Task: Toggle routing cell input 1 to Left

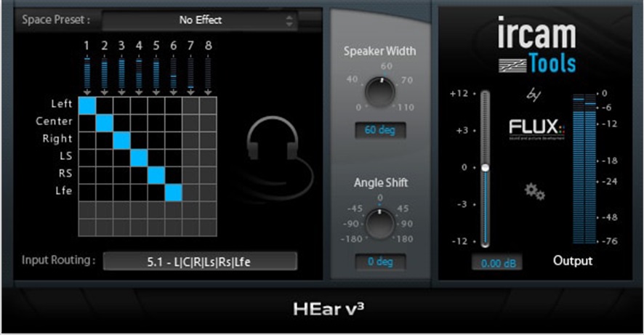Action: pyautogui.click(x=87, y=106)
